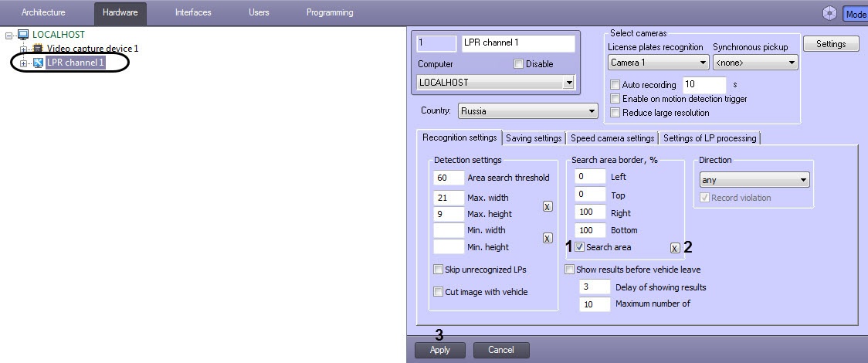Screen dimensions: 868x363
Task: Click the X button beside Min. size
Action: click(x=548, y=238)
